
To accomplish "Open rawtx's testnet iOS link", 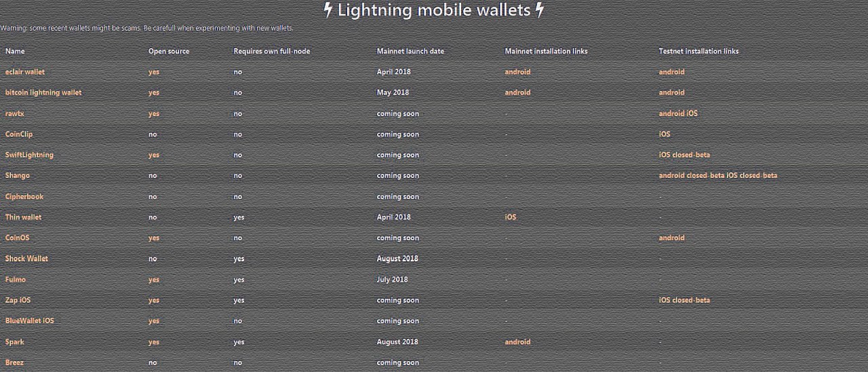I will click(692, 113).
